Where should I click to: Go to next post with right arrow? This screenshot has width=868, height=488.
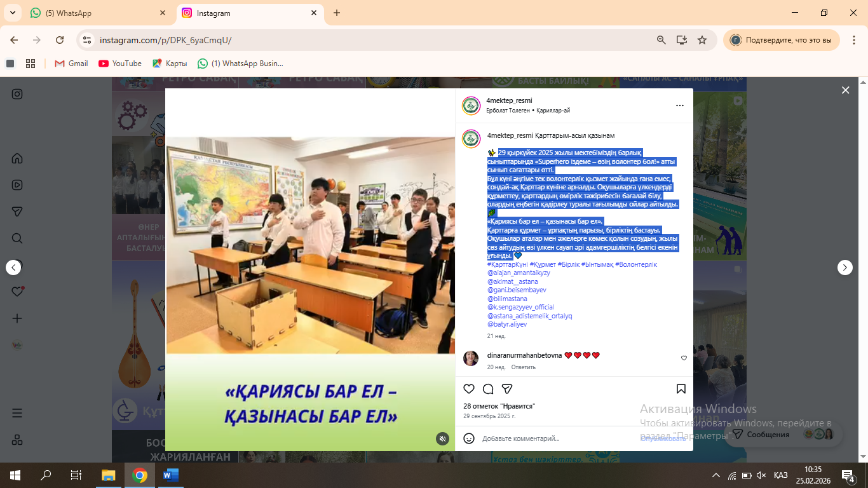(844, 268)
